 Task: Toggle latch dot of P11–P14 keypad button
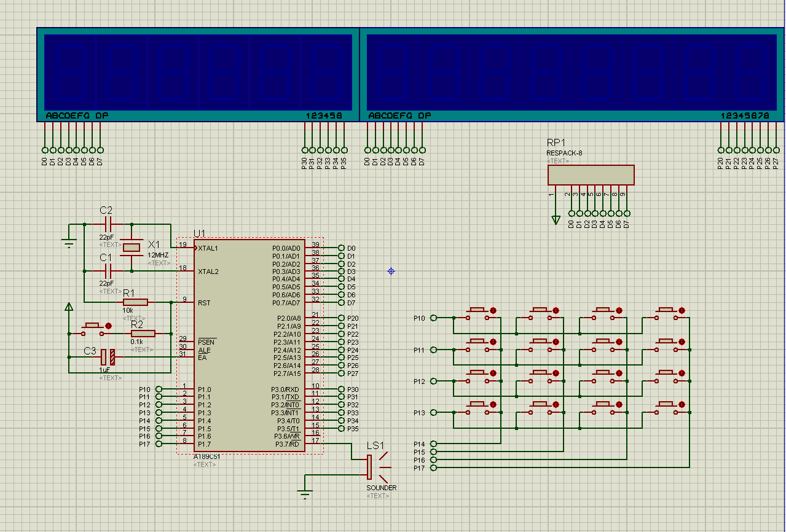pos(493,342)
